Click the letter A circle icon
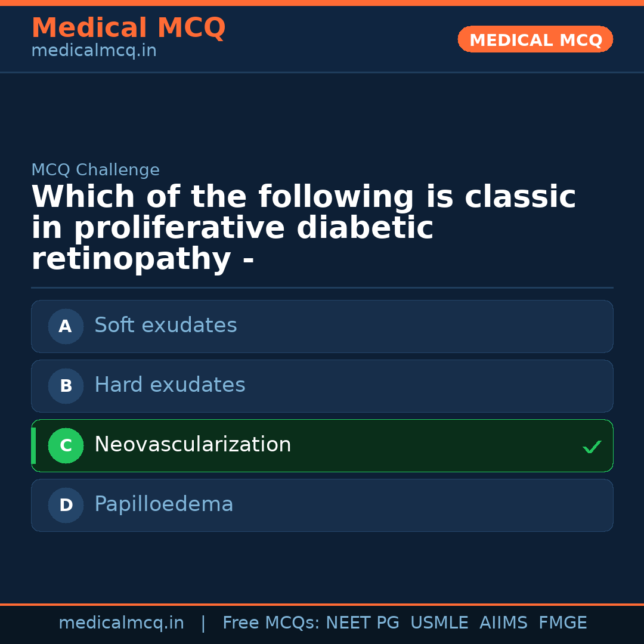 (66, 326)
